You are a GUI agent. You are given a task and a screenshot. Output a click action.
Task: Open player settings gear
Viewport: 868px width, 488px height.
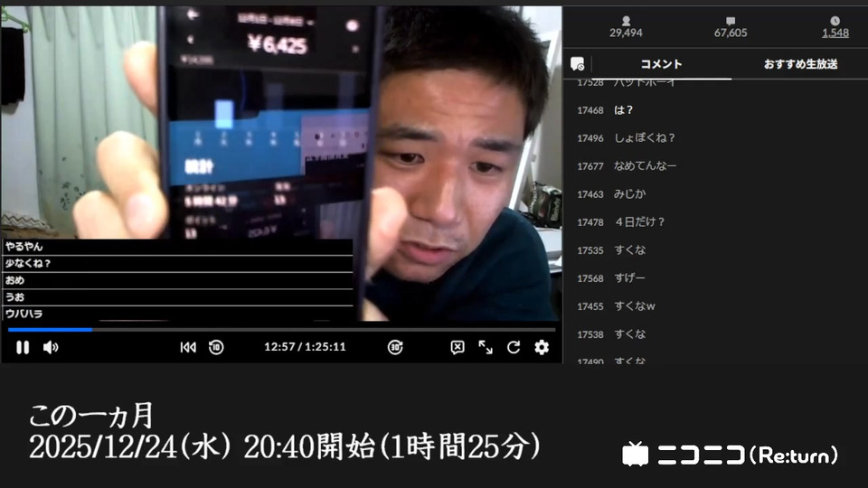542,347
